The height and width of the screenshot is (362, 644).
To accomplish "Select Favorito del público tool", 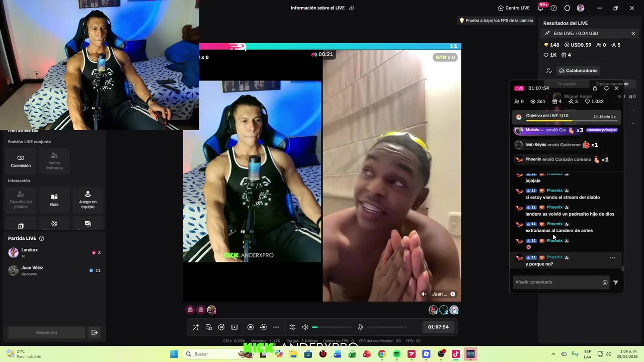I will [21, 200].
